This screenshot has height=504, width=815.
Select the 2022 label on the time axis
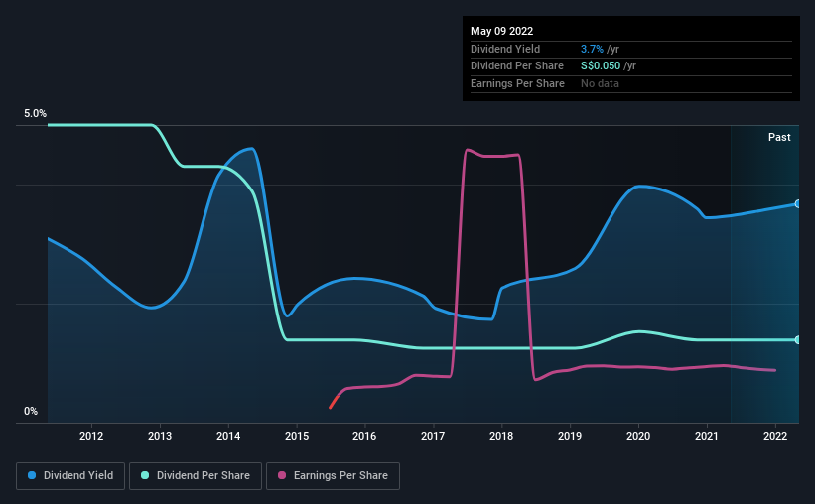coord(775,436)
